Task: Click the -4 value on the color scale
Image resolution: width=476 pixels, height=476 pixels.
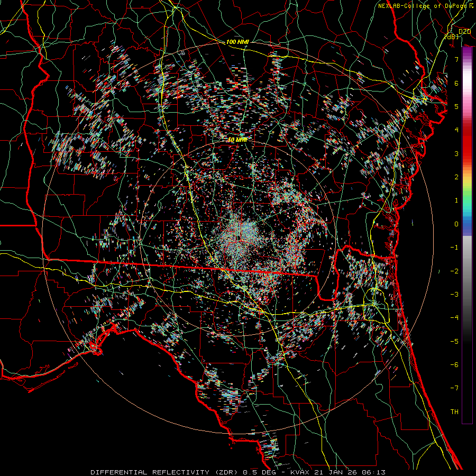Action: 454,318
